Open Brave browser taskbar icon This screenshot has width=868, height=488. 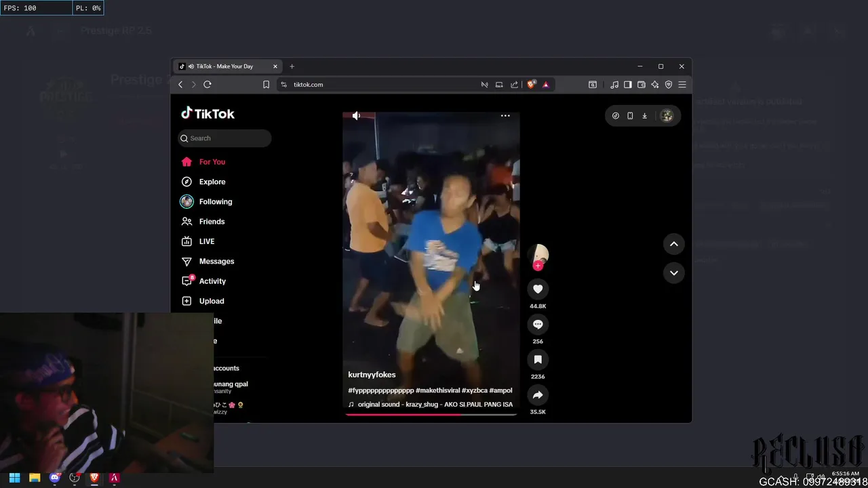94,478
